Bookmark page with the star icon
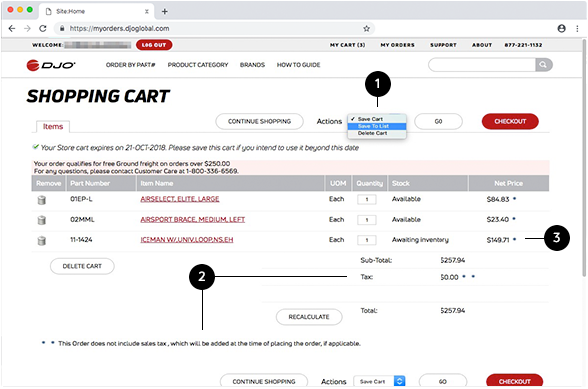The image size is (588, 389). click(366, 29)
